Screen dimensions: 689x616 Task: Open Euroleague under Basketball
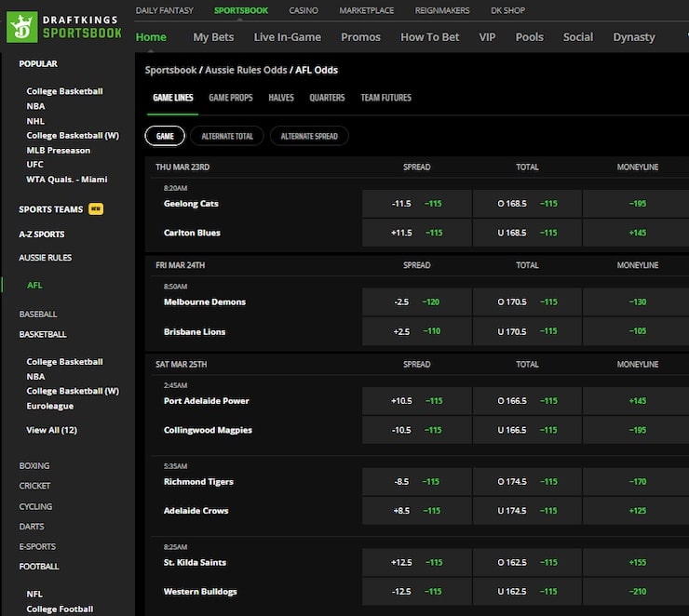[50, 406]
